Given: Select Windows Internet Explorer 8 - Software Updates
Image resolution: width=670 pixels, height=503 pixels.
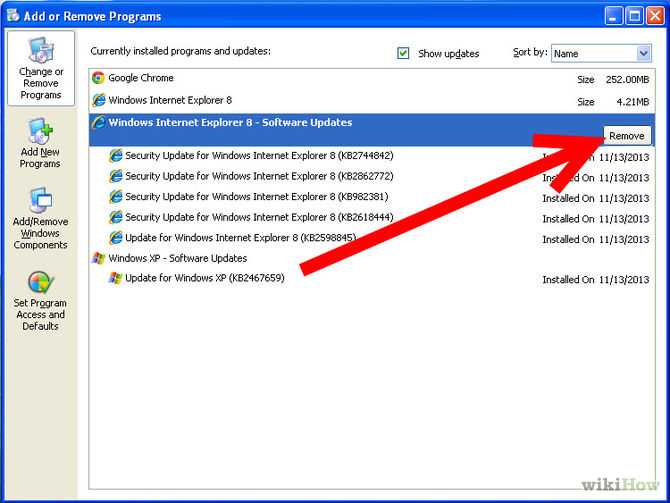Looking at the screenshot, I should click(x=371, y=129).
